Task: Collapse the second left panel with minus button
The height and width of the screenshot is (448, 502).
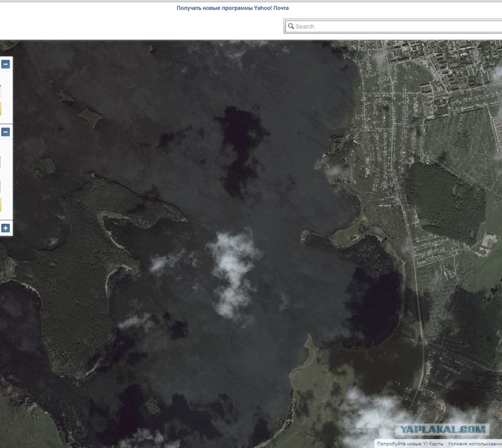Action: [5, 132]
